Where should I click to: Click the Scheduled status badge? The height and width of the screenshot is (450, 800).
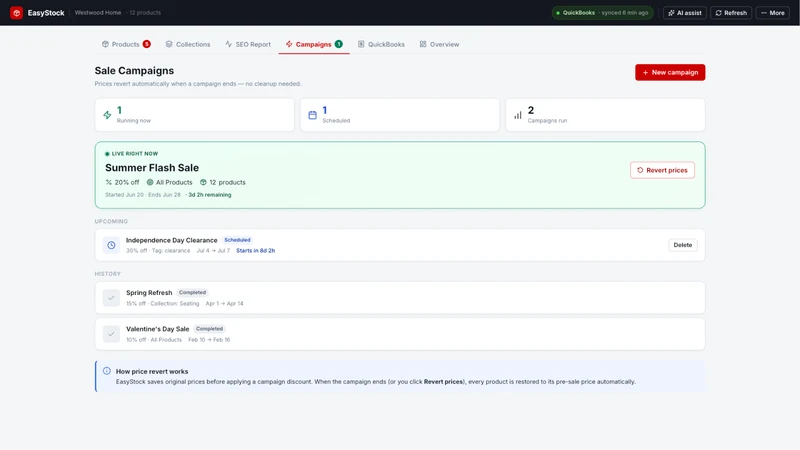click(x=237, y=240)
